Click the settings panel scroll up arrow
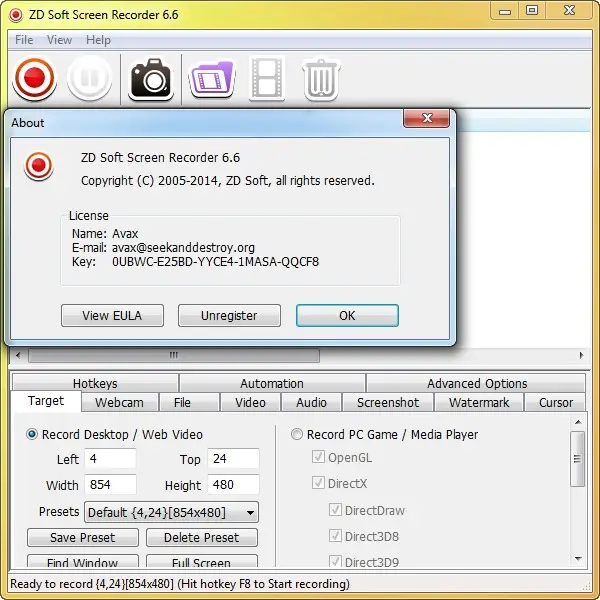 (578, 422)
